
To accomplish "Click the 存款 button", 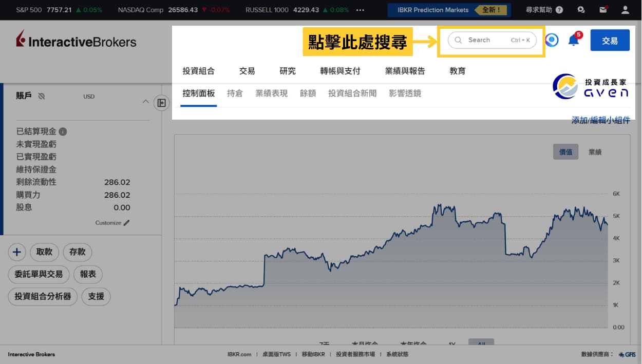I will [x=78, y=252].
